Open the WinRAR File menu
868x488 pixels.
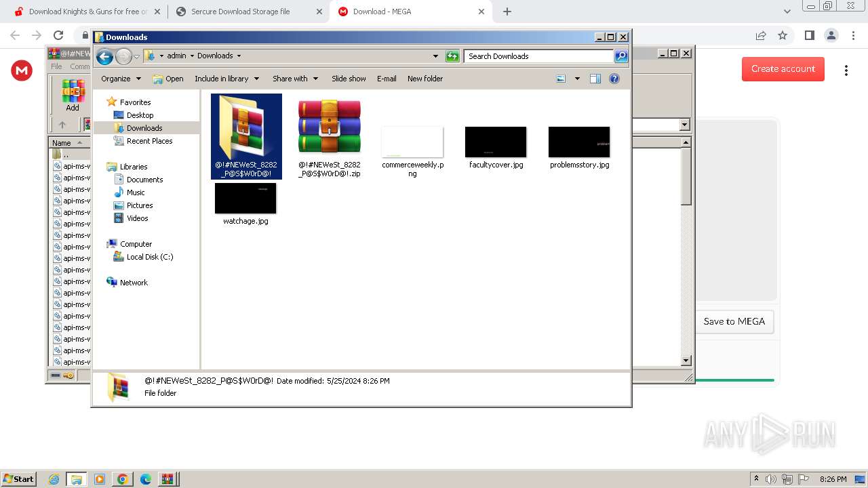tap(56, 66)
